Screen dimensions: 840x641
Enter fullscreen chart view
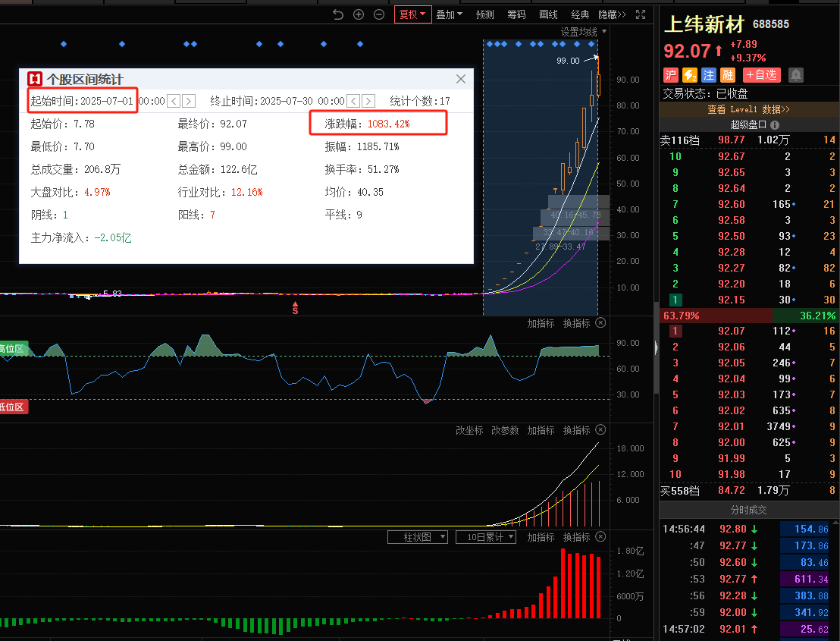[641, 14]
